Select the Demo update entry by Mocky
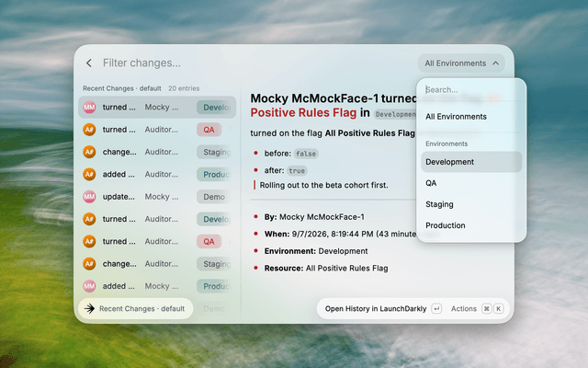The image size is (588, 368). pyautogui.click(x=157, y=197)
